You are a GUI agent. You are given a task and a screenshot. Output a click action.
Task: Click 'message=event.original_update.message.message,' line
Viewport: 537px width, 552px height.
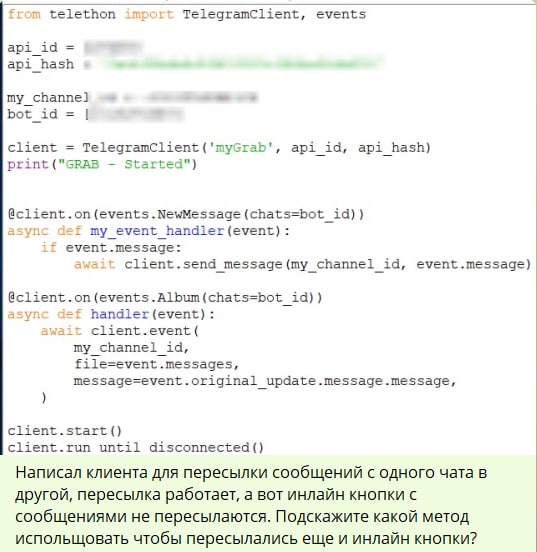[x=265, y=381]
